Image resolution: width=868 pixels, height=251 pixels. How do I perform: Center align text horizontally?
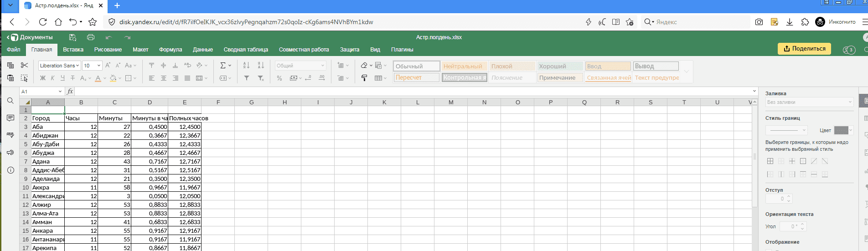tap(164, 78)
